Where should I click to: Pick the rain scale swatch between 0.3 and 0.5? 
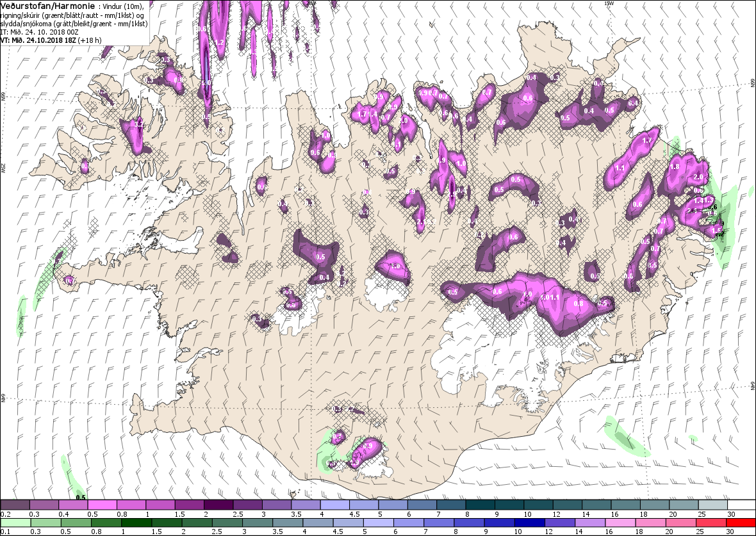pyautogui.click(x=45, y=523)
